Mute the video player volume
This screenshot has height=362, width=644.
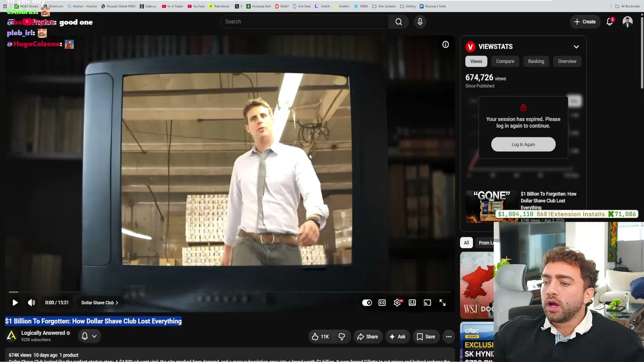pos(31,303)
